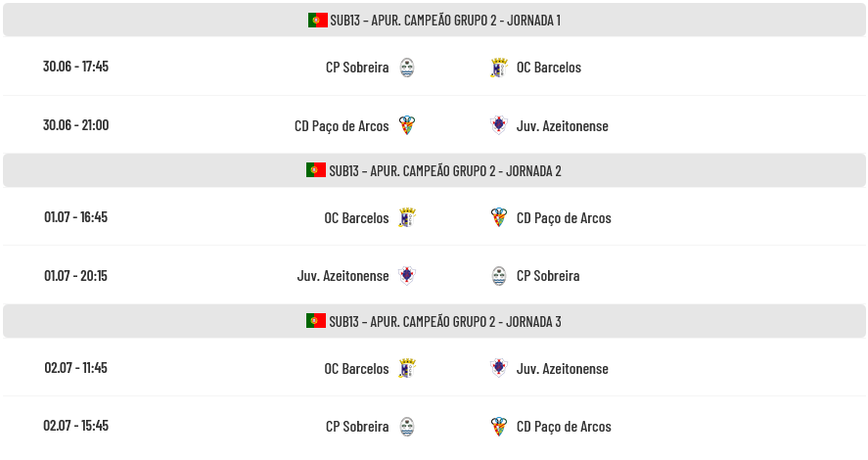Viewport: 868px width, 460px height.
Task: Click Juv. Azeitonense crest in 30.06 21:00 match
Action: click(499, 125)
